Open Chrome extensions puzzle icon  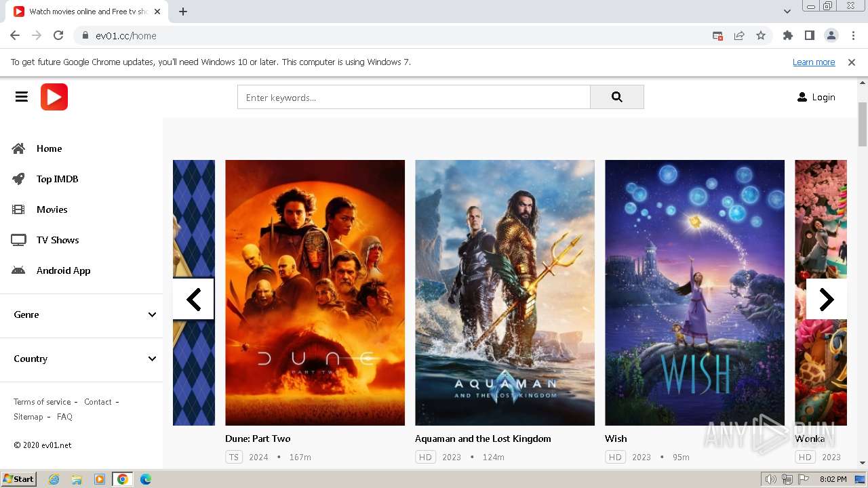click(788, 35)
